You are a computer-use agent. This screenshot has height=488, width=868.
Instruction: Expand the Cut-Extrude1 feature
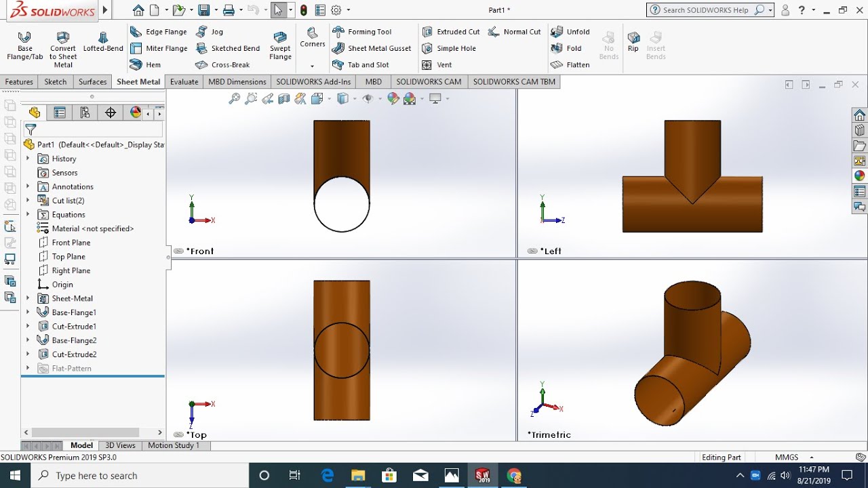point(28,327)
